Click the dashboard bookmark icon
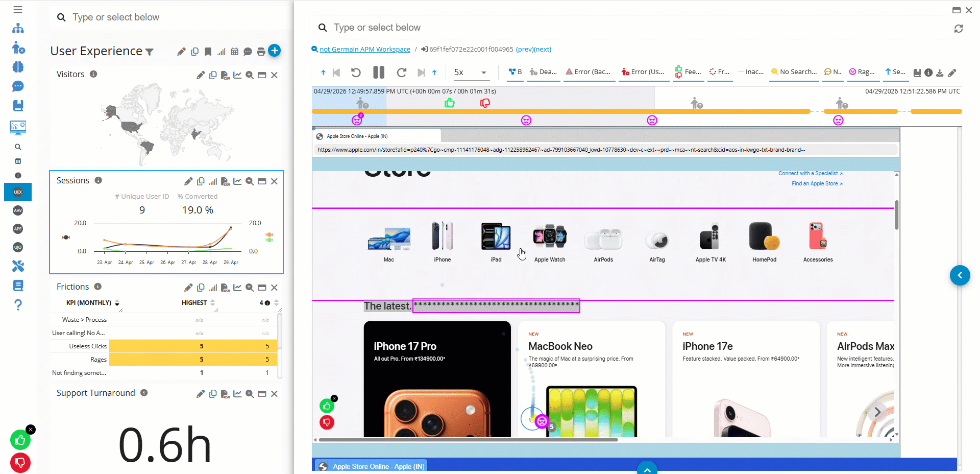 208,52
